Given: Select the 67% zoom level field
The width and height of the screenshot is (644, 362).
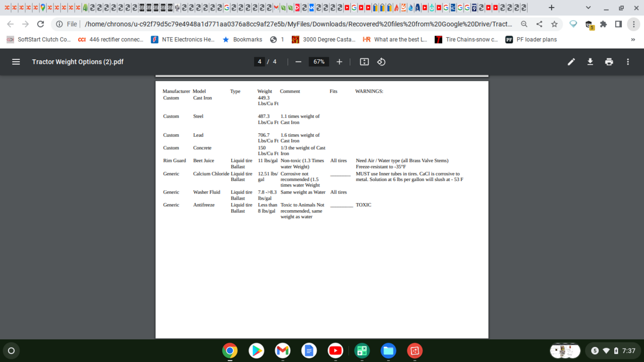Looking at the screenshot, I should pos(319,62).
